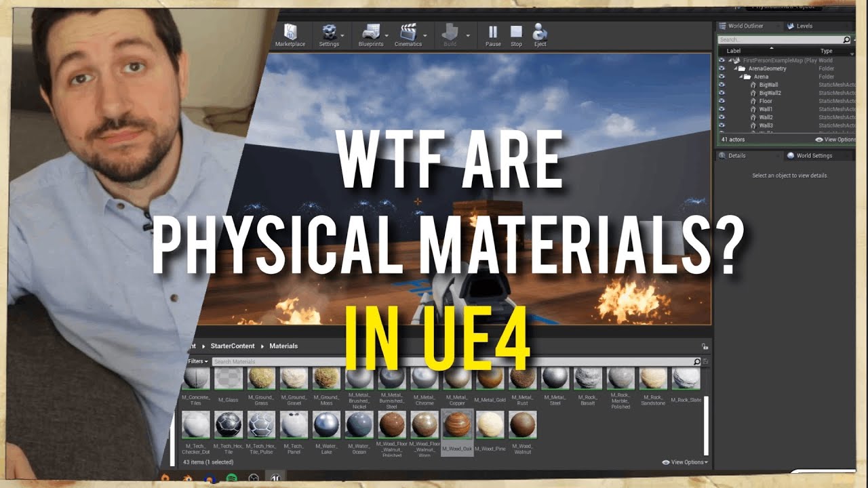Pause the running play session
Viewport: 868px width, 488px height.
click(x=493, y=35)
